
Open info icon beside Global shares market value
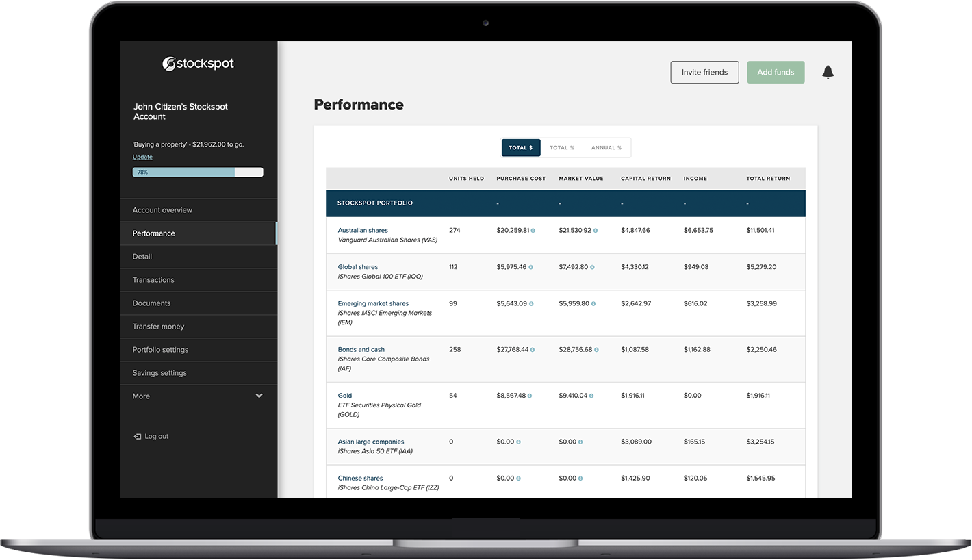tap(592, 266)
